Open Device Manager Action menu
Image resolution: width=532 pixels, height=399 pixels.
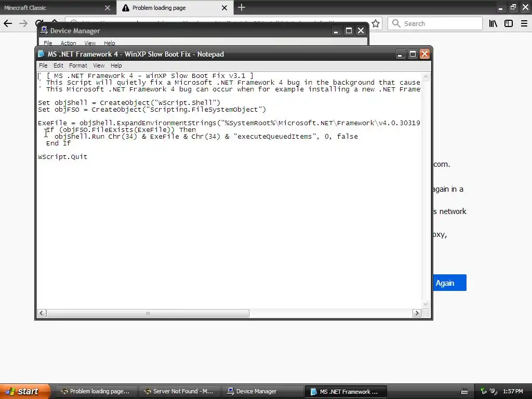point(68,43)
